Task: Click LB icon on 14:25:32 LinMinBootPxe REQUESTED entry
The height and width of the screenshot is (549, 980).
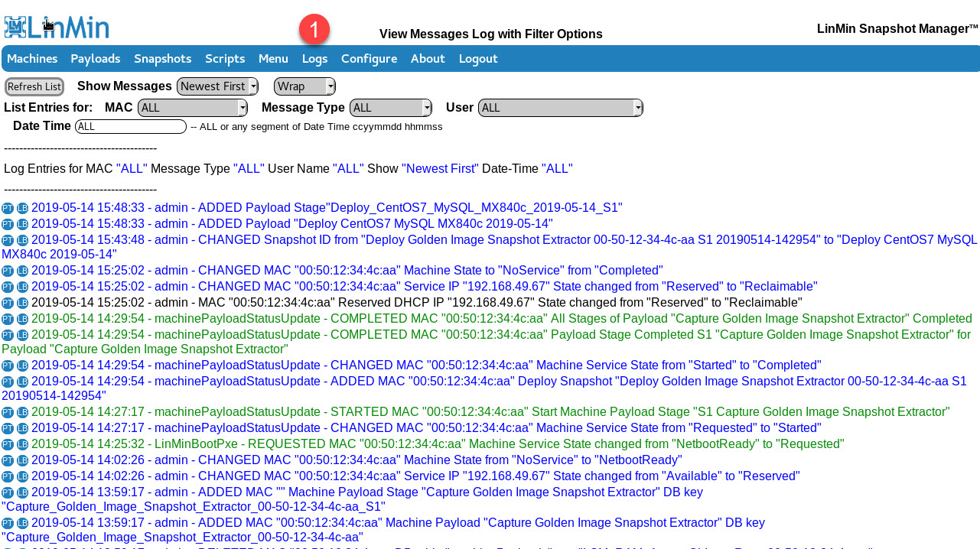Action: click(22, 444)
